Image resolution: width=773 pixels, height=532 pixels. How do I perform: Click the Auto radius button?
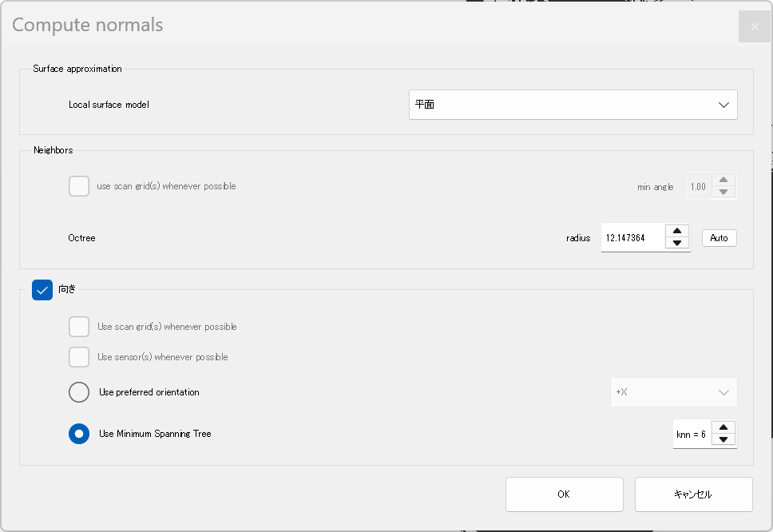719,238
